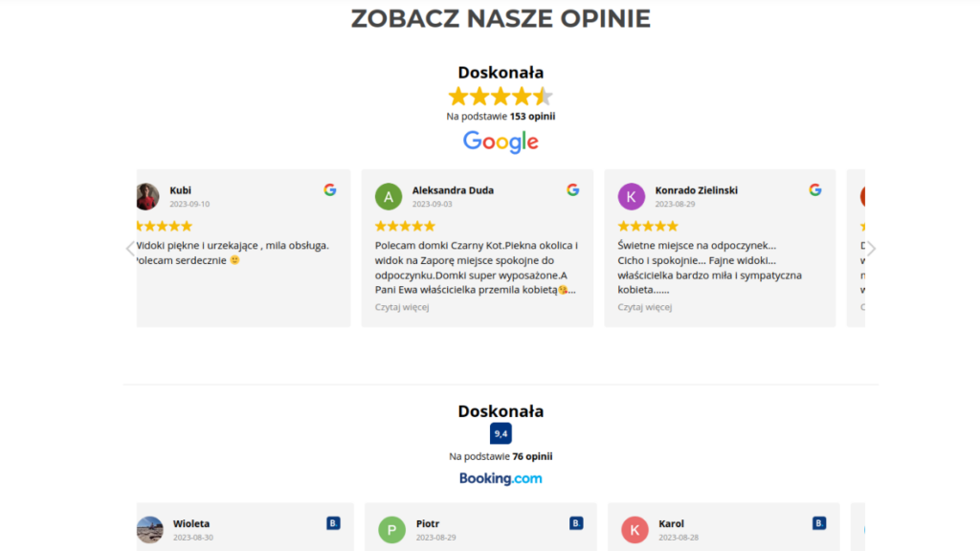
Task: Click the Google G icon on Konrado Zielinski's review
Action: click(x=815, y=190)
